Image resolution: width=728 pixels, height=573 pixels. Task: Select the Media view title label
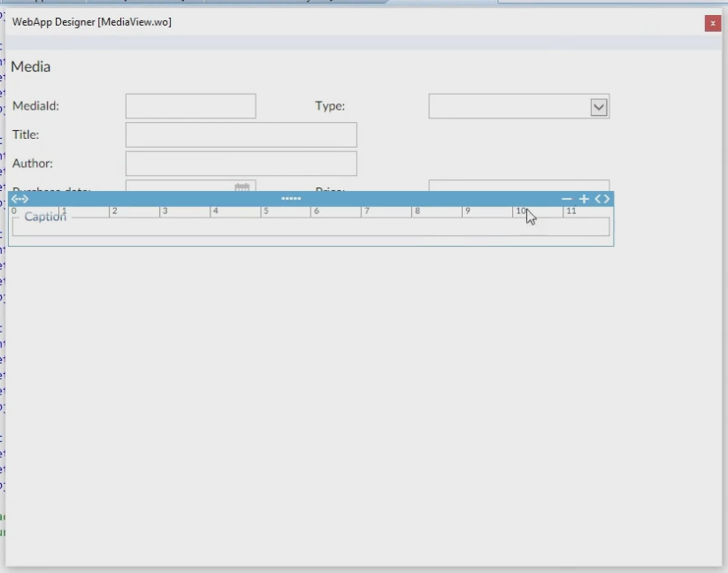click(31, 67)
